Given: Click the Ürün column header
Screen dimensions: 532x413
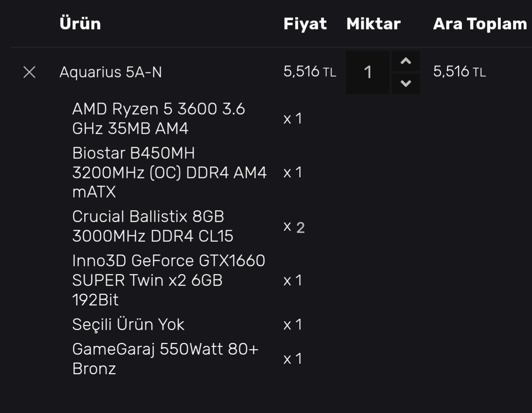Looking at the screenshot, I should tap(80, 24).
